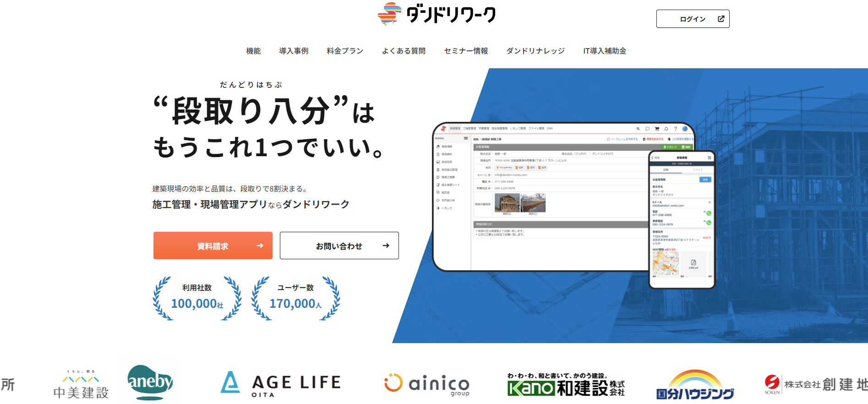The image size is (868, 404).
Task: Click the 中美建設 company logo
Action: [81, 384]
